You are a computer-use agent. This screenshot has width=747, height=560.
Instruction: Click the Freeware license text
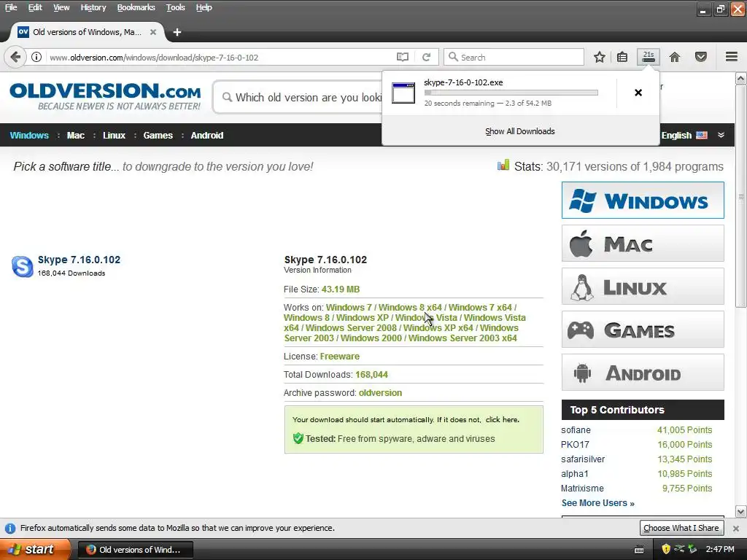coord(340,356)
